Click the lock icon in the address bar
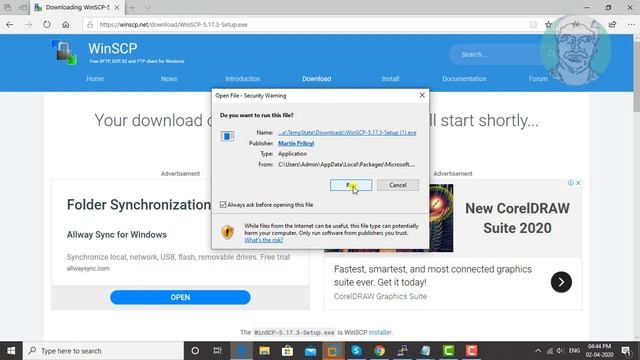Image resolution: width=640 pixels, height=360 pixels. point(90,24)
